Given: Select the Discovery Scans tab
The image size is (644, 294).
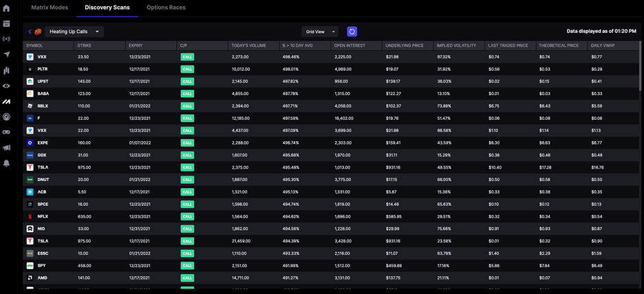Looking at the screenshot, I should point(107,8).
